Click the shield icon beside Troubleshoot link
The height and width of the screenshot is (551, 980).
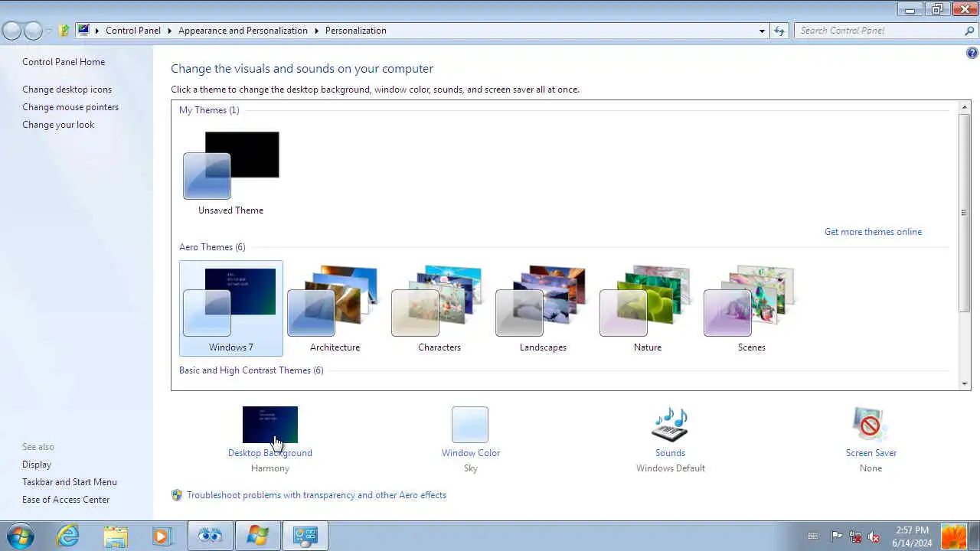177,495
